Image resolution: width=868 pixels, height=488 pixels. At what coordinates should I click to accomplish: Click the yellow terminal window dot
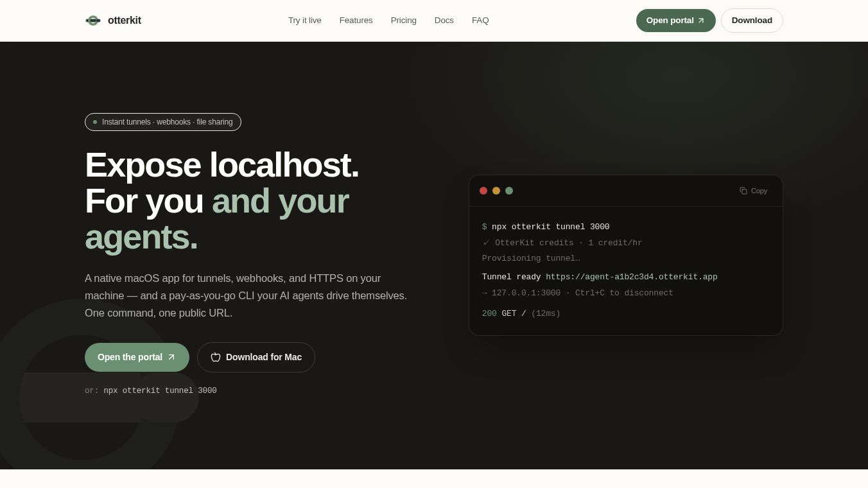pyautogui.click(x=496, y=191)
